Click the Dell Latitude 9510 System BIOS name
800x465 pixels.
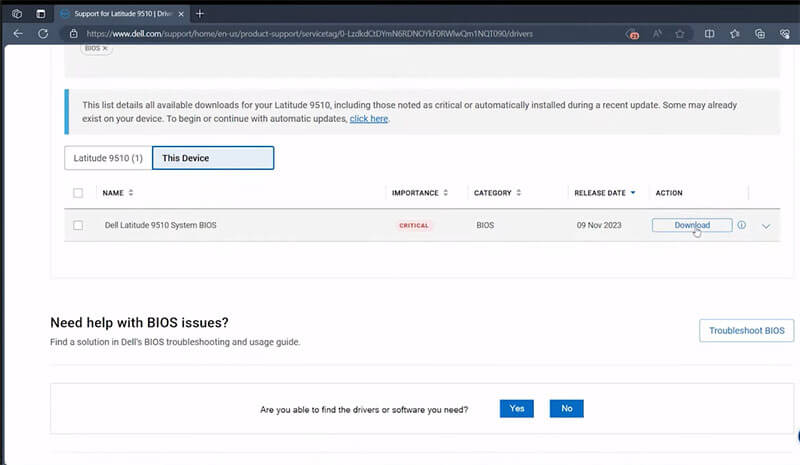coord(160,225)
